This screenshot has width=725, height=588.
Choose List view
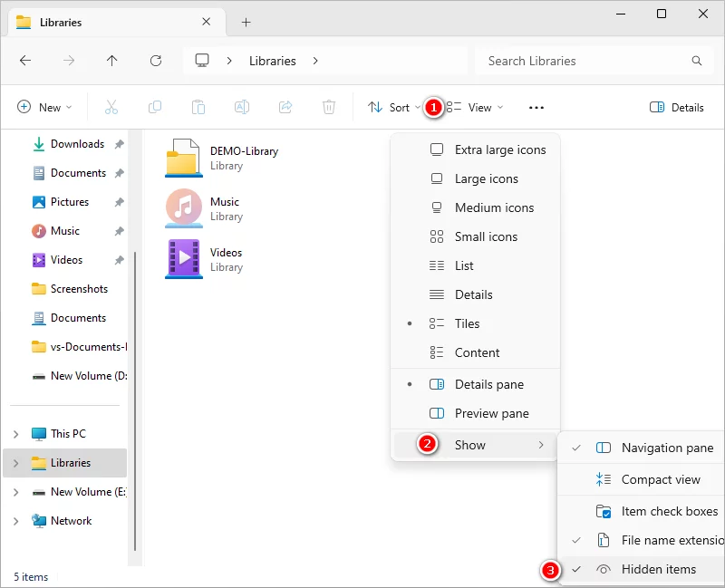pos(475,265)
